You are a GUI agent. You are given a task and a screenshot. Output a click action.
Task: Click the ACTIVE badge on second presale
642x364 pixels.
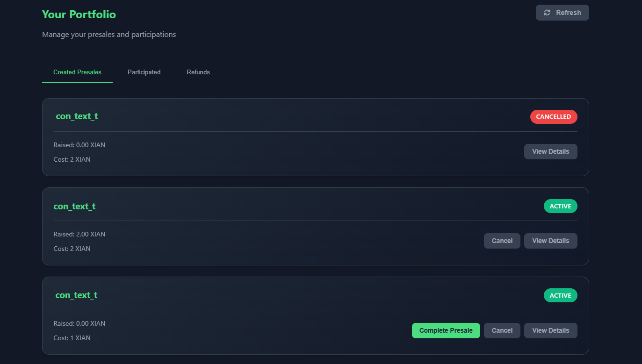[560, 206]
